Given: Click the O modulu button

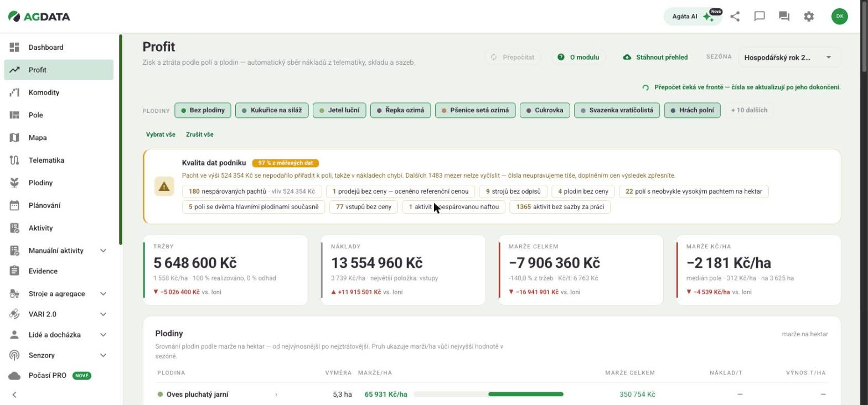Looking at the screenshot, I should [x=578, y=57].
